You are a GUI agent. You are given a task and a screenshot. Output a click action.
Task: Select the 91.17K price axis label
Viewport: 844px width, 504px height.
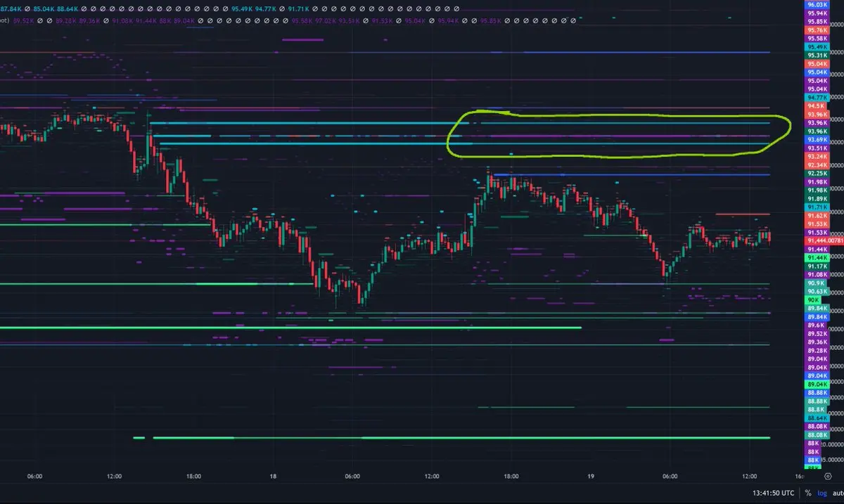pyautogui.click(x=817, y=266)
